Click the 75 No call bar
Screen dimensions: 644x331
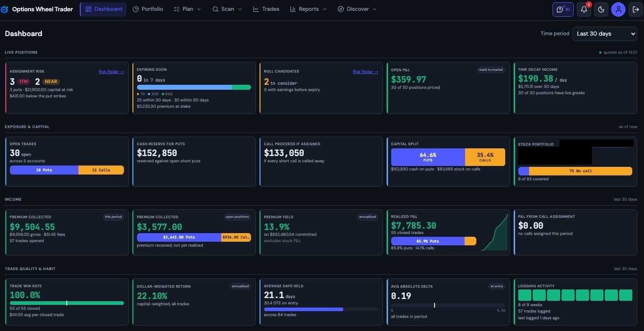pyautogui.click(x=580, y=171)
